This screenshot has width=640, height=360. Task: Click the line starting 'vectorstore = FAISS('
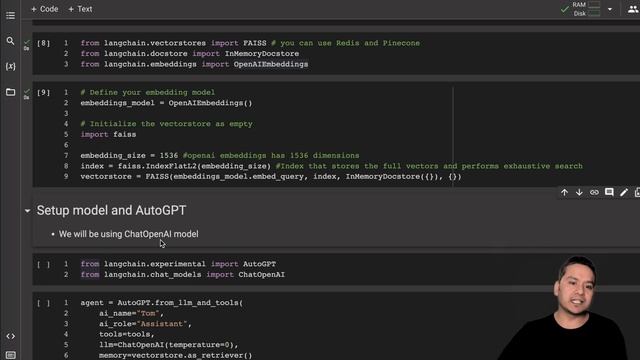pyautogui.click(x=271, y=176)
